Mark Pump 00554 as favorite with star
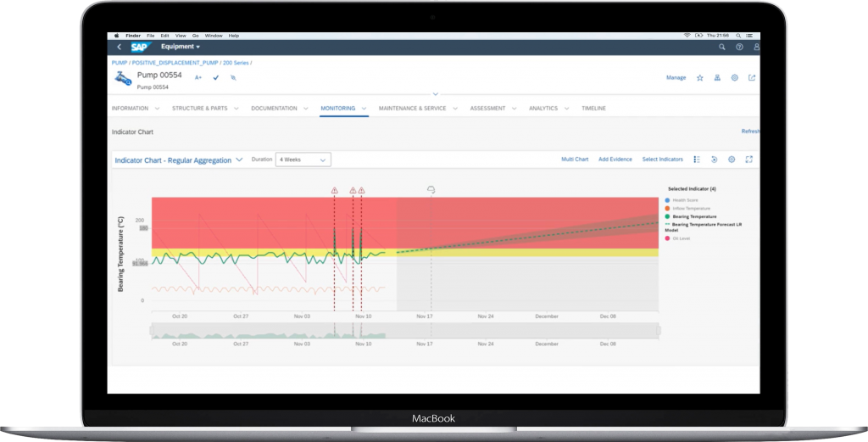Screen dimensions: 868x442 699,78
